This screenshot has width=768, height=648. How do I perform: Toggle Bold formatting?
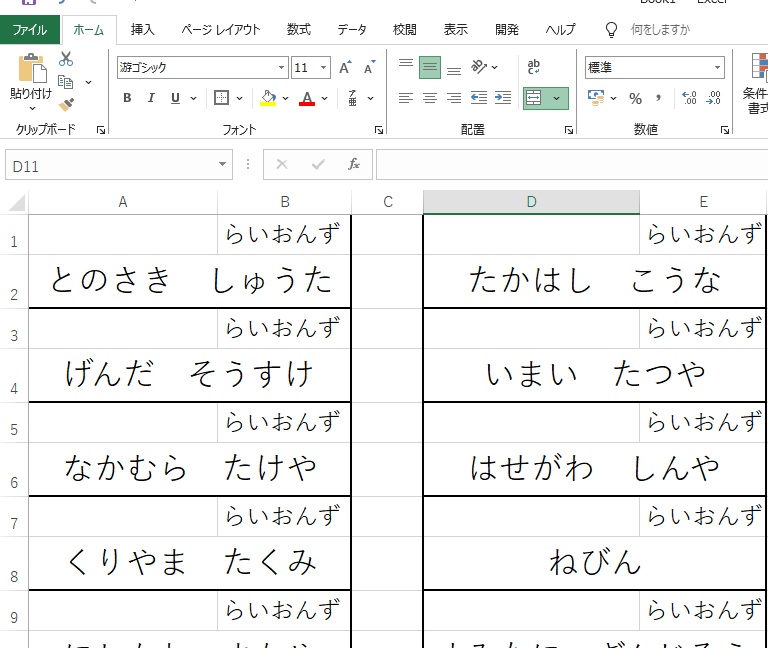point(127,98)
